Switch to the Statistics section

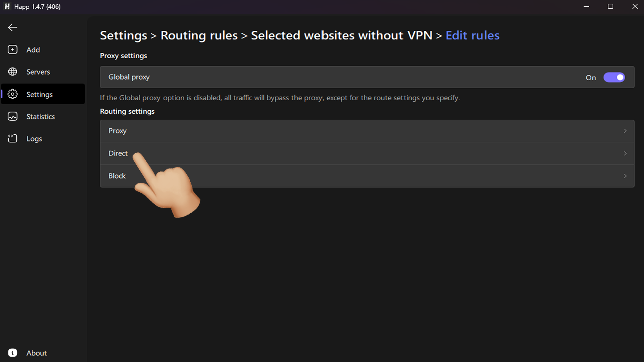[40, 116]
